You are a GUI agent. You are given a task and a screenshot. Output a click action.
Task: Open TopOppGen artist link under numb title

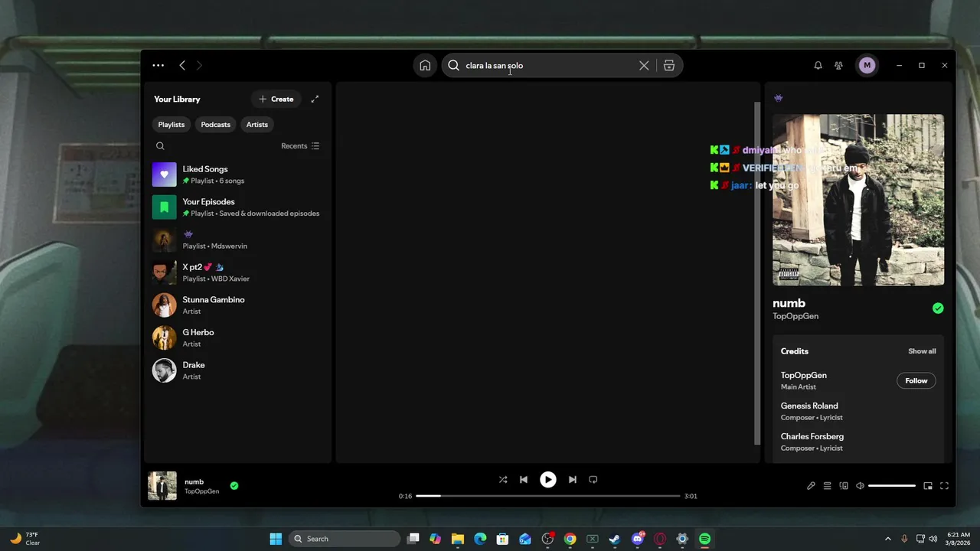point(795,316)
